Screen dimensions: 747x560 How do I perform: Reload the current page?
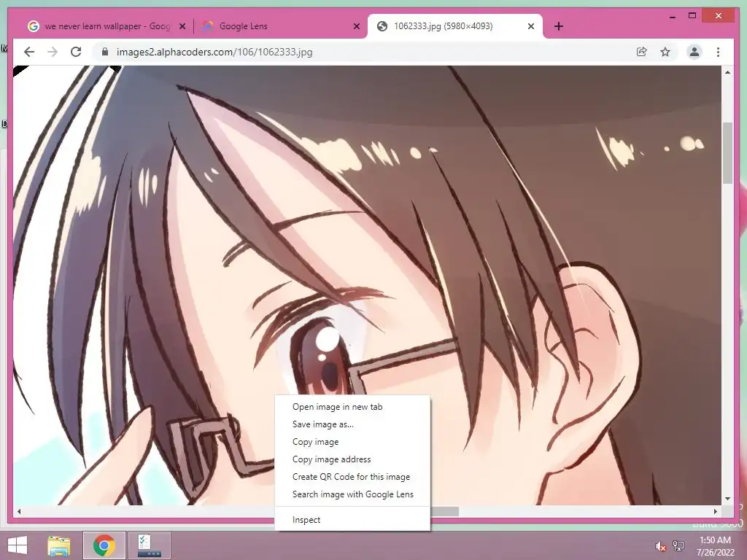click(x=76, y=52)
